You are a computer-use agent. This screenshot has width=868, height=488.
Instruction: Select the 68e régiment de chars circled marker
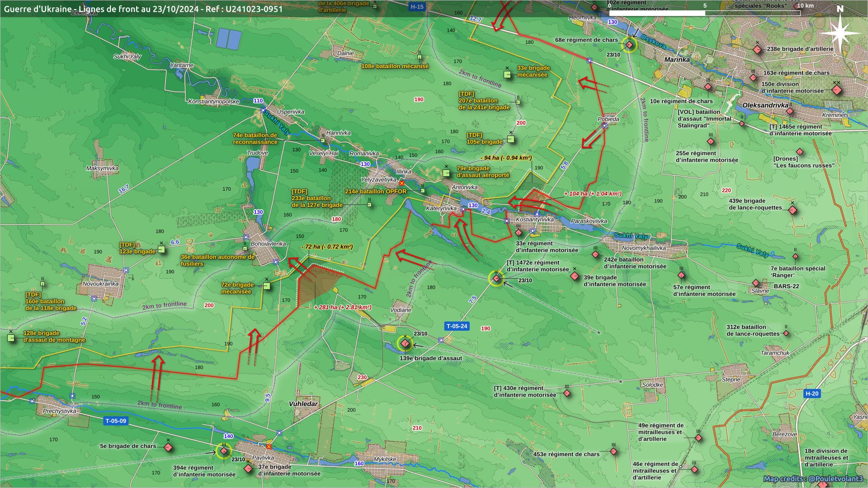point(629,44)
